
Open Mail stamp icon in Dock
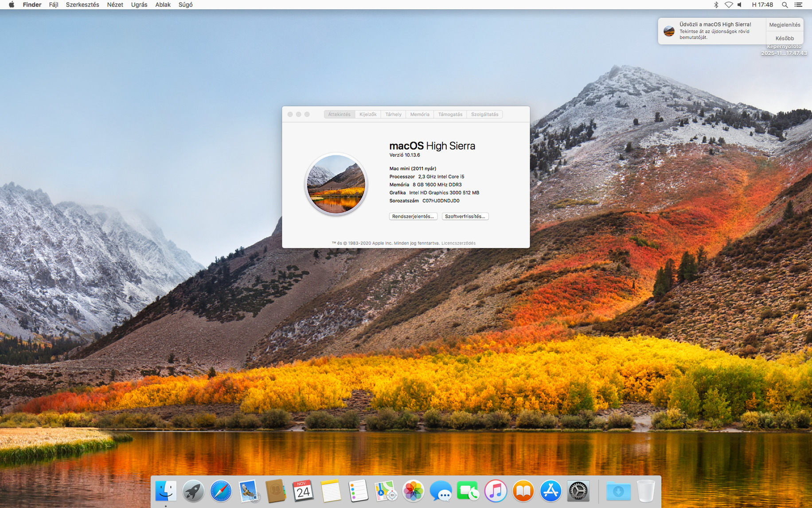click(248, 491)
